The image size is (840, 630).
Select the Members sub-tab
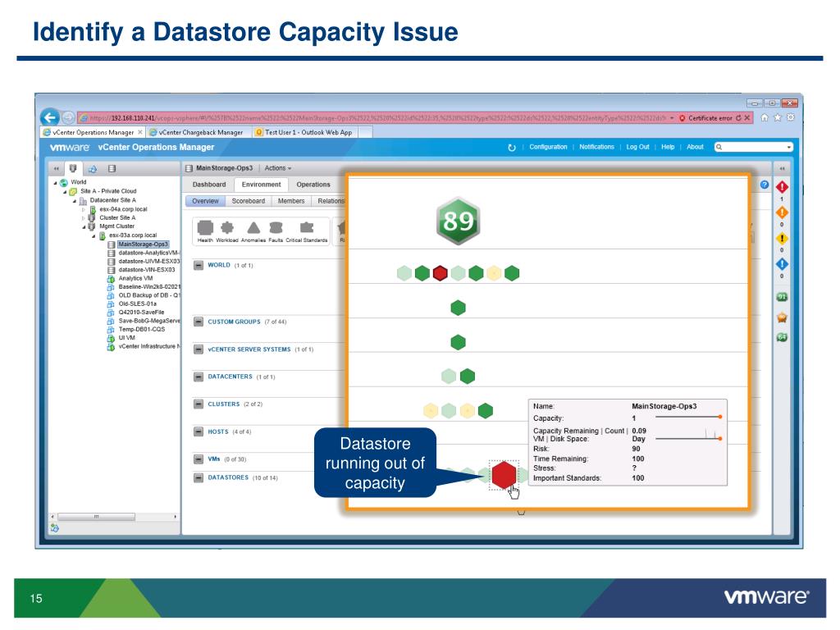coord(291,201)
